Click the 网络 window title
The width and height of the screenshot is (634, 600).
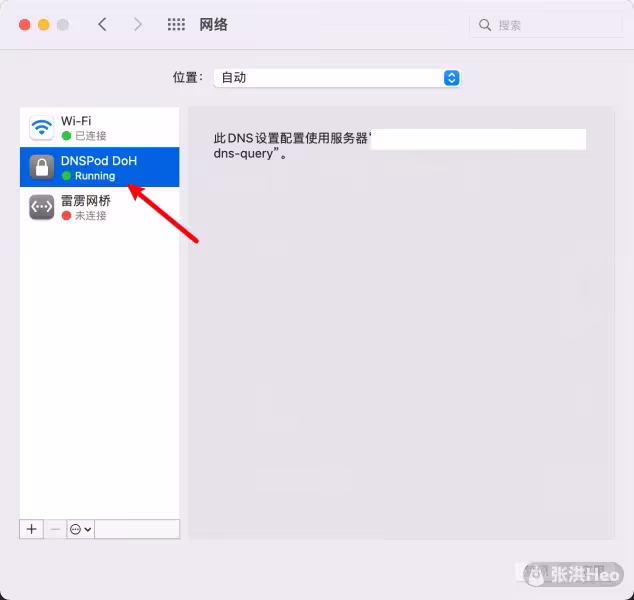click(214, 24)
